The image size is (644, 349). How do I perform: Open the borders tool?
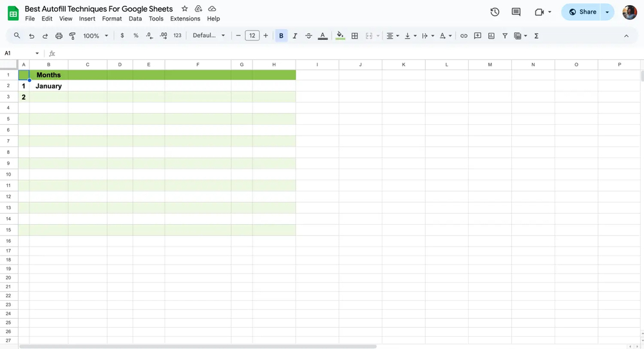355,36
